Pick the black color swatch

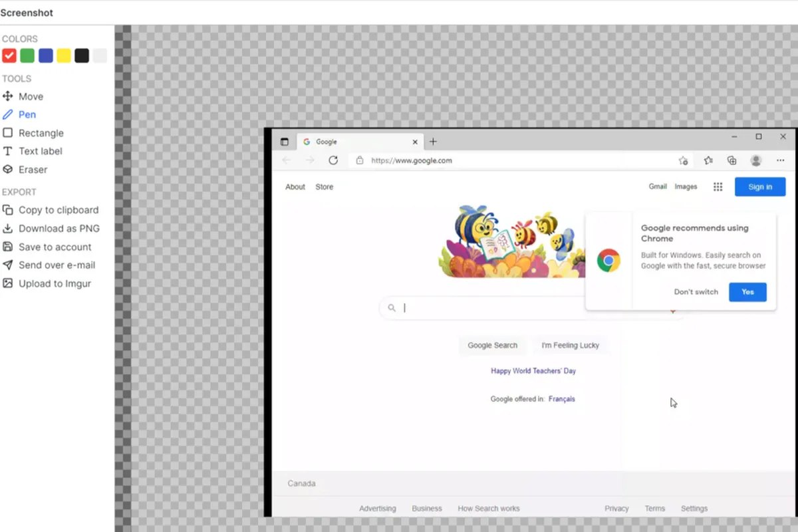[x=82, y=56]
